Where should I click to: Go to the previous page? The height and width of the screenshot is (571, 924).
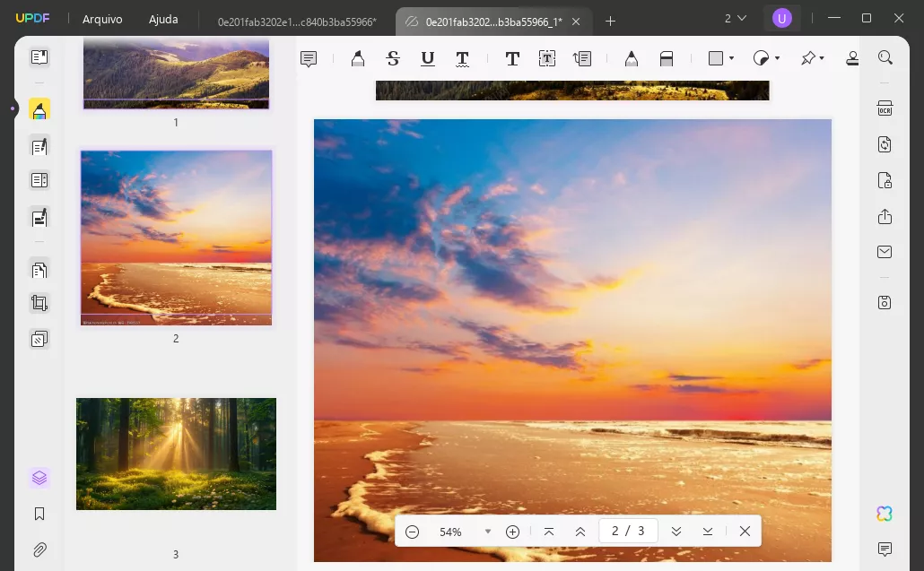pos(580,532)
